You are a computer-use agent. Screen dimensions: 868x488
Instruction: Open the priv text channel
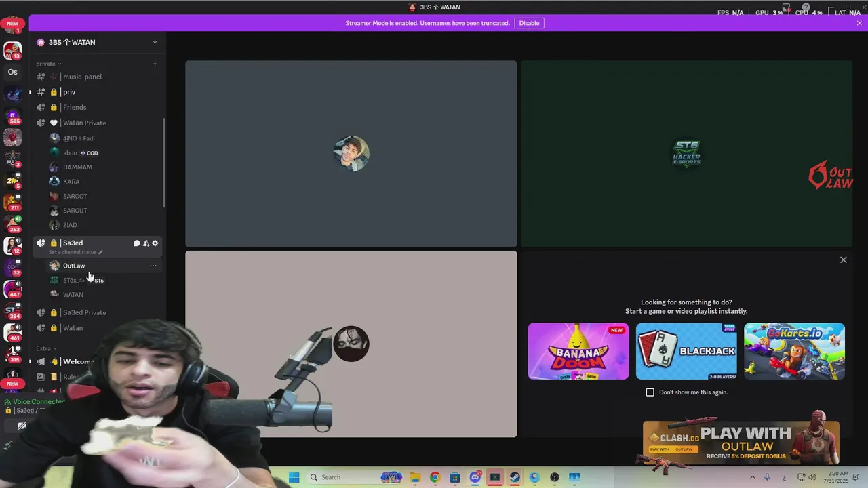[x=98, y=92]
